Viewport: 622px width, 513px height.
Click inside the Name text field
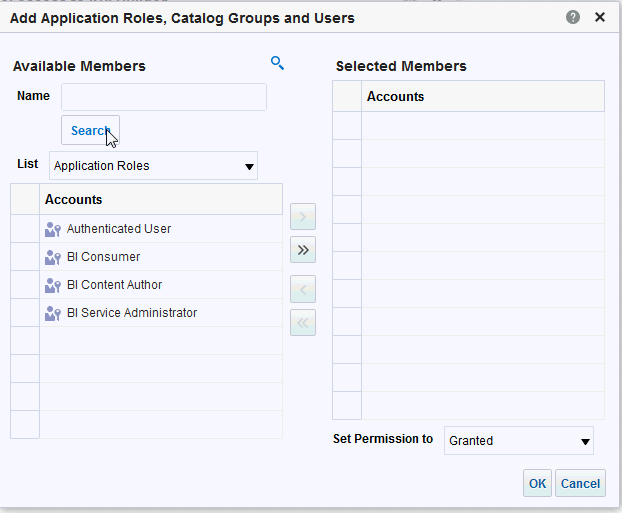[164, 97]
